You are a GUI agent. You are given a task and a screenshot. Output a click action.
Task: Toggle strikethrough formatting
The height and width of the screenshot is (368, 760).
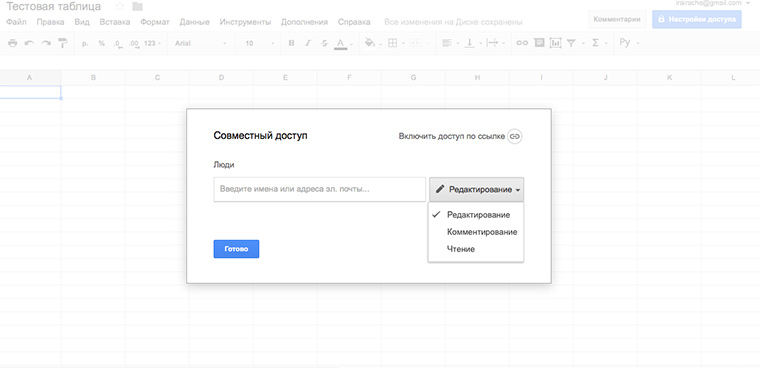click(x=324, y=43)
